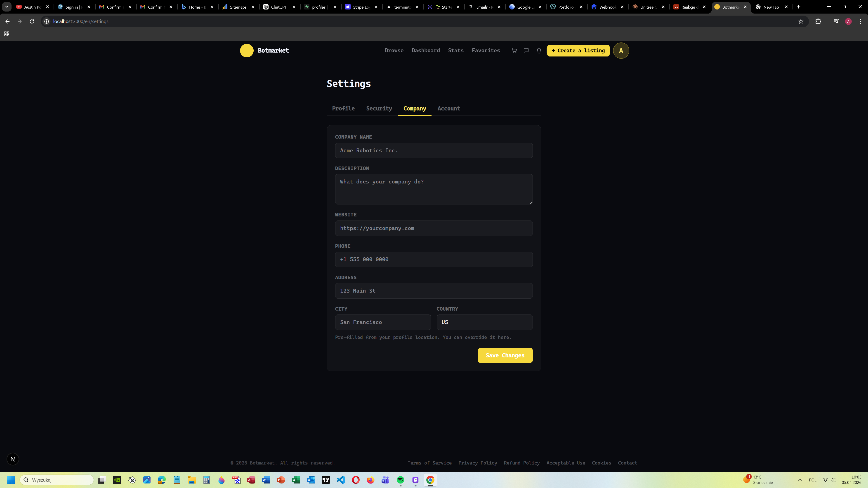Viewport: 868px width, 488px height.
Task: Switch to the Account settings tab
Action: (x=448, y=108)
